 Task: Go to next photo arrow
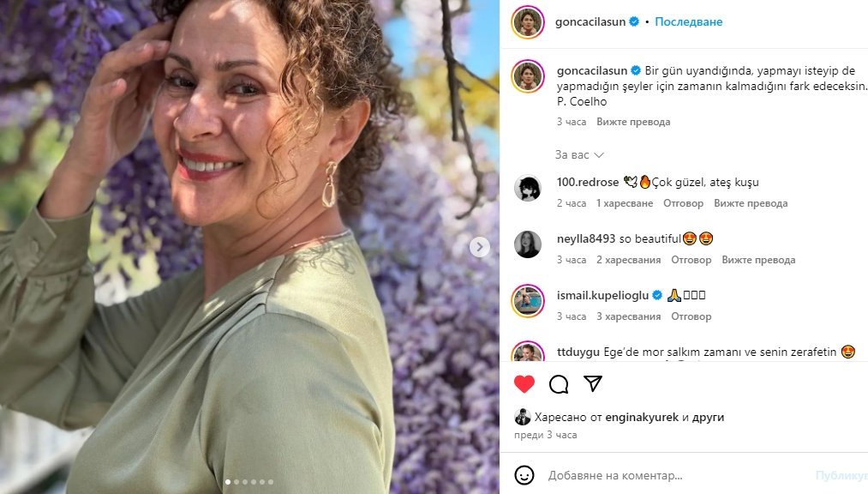(480, 247)
